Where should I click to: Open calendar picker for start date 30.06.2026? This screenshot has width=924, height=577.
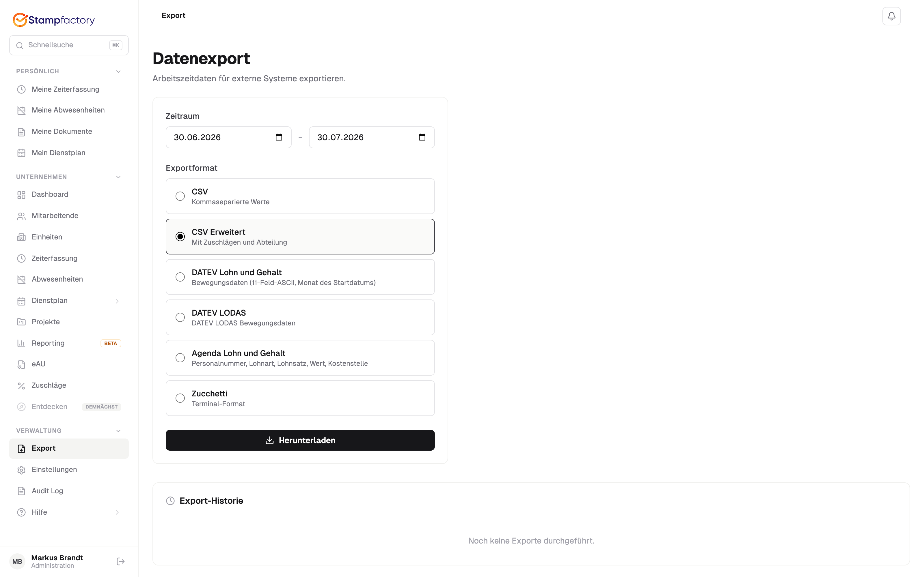(x=279, y=137)
